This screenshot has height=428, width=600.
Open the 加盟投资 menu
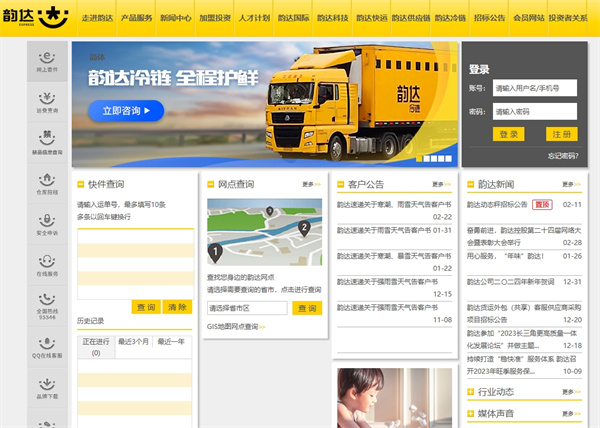(x=215, y=18)
